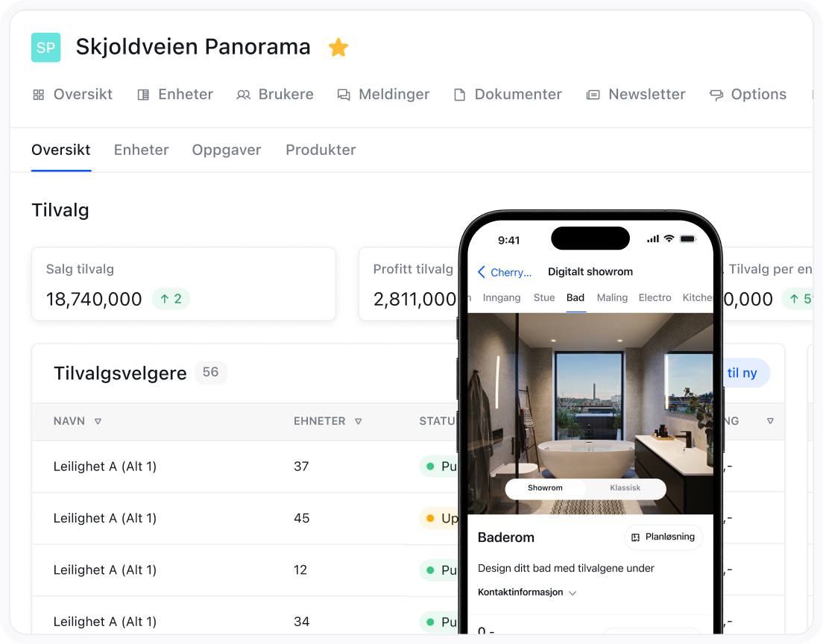Click the Meldinger chat icon

pyautogui.click(x=344, y=95)
